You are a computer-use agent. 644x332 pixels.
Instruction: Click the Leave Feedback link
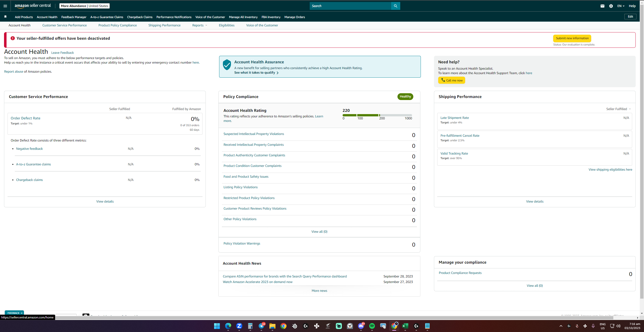click(x=62, y=53)
